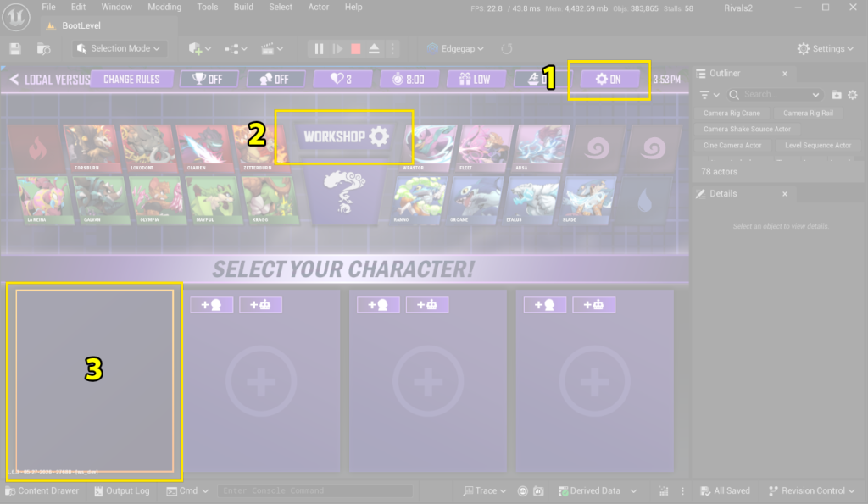Add a CPU bot to slot four

click(593, 304)
